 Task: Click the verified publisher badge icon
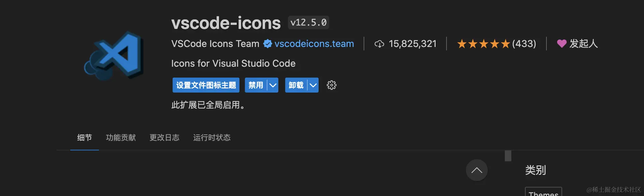click(x=268, y=44)
